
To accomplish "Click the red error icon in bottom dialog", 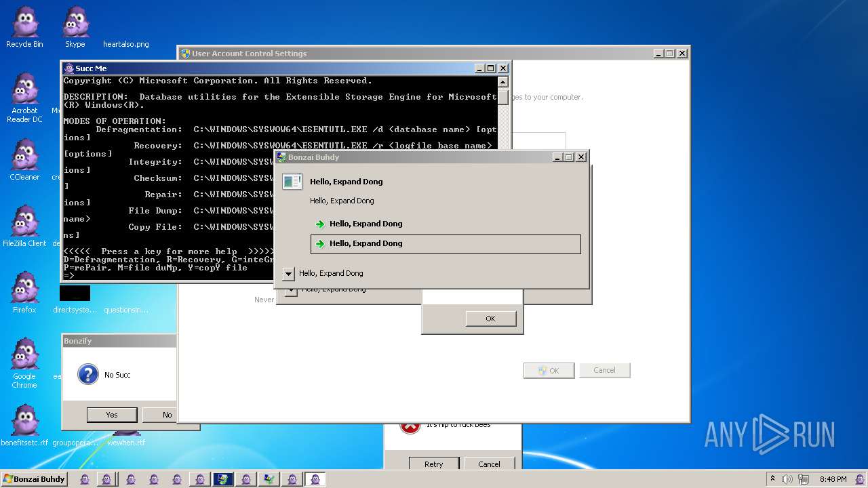I will (410, 426).
